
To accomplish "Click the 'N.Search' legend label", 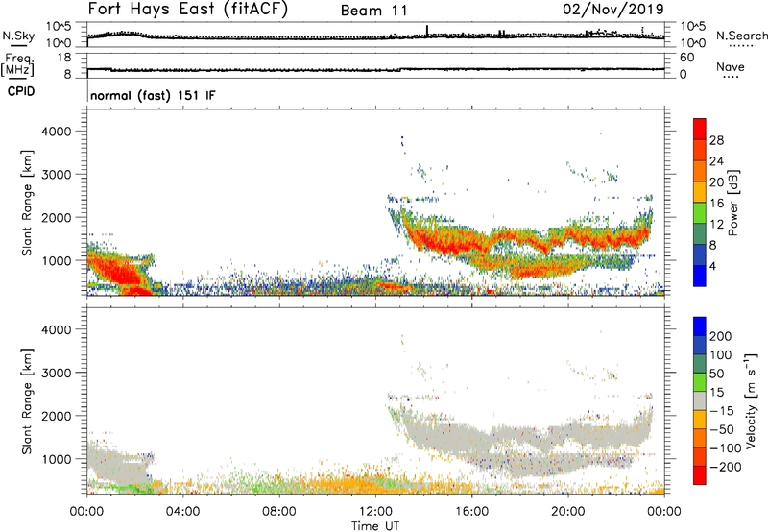I will [741, 36].
